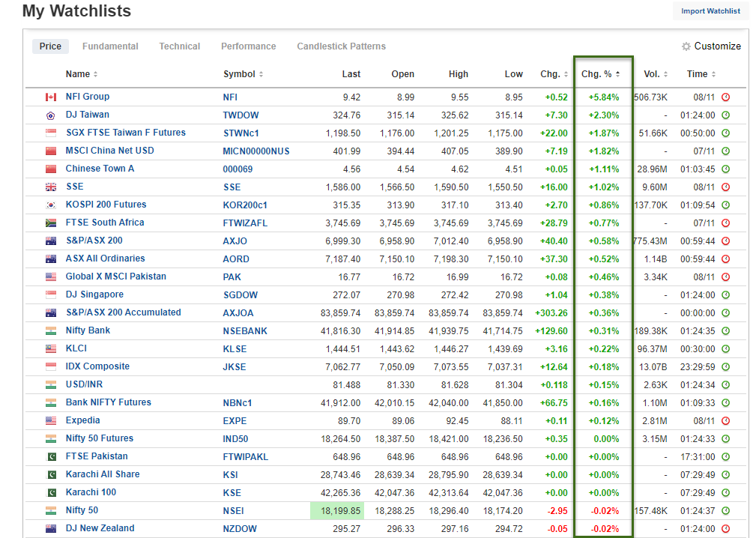Open the USD/INR instrument link
This screenshot has height=538, width=756.
[85, 384]
